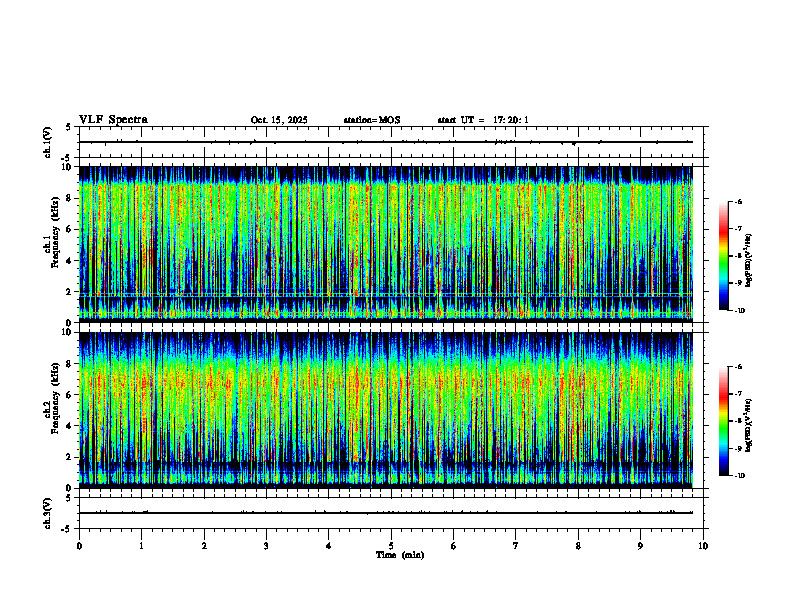
Task: Click the "8" minute tick label
Action: pos(578,546)
